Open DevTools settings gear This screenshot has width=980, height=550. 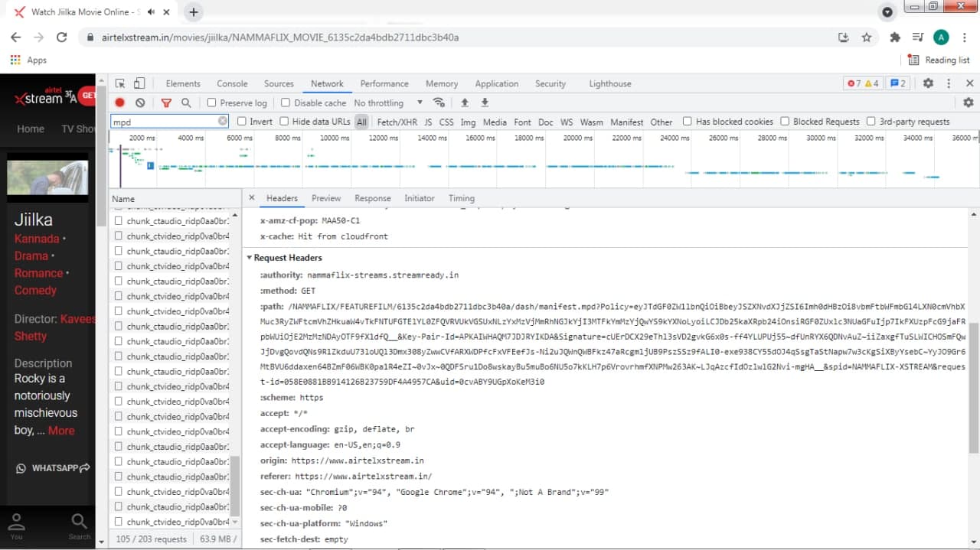[928, 83]
